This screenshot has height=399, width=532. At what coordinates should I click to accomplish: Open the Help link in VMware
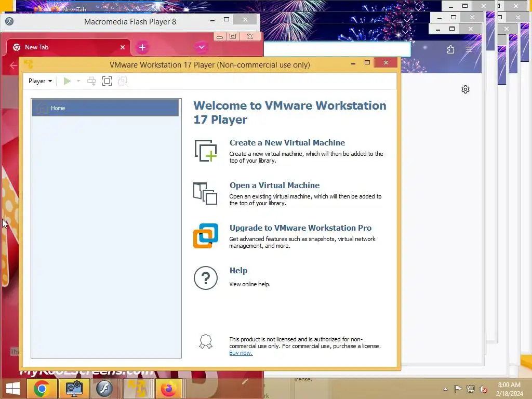(238, 270)
